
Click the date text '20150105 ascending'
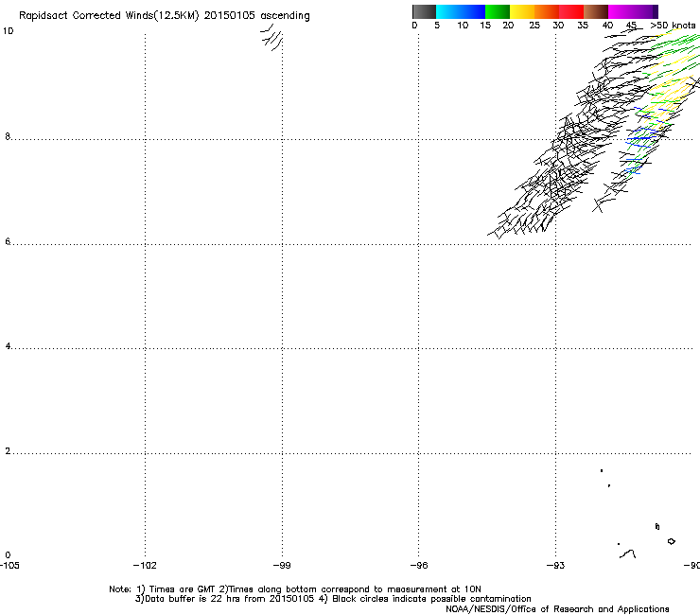256,16
